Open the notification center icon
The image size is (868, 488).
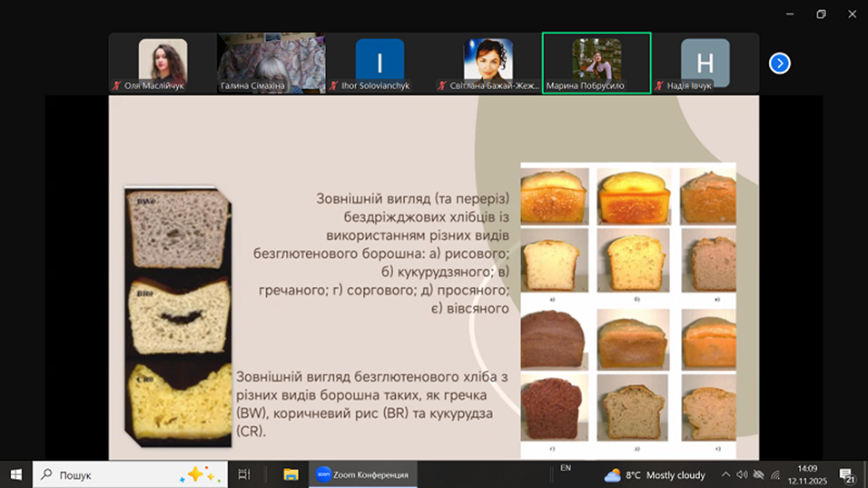click(x=846, y=474)
